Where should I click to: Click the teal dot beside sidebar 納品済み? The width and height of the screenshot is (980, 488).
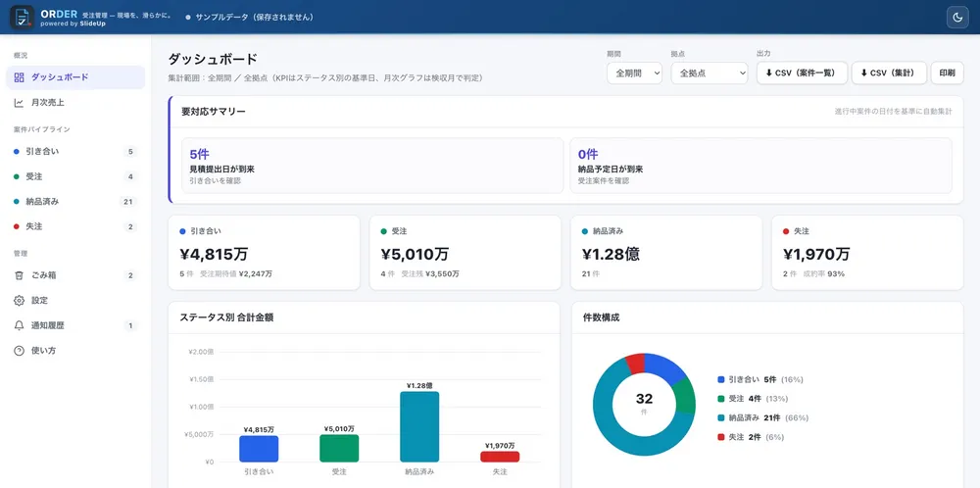[17, 202]
